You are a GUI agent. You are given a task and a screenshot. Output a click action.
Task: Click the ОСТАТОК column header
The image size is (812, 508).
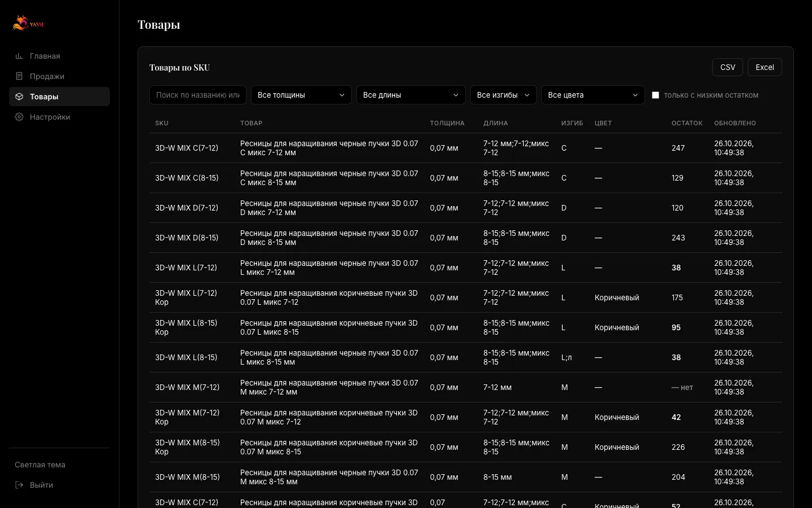tap(687, 123)
